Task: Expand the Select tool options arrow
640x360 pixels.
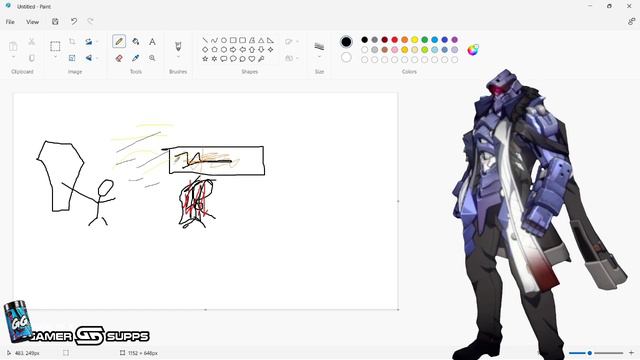Action: click(55, 57)
